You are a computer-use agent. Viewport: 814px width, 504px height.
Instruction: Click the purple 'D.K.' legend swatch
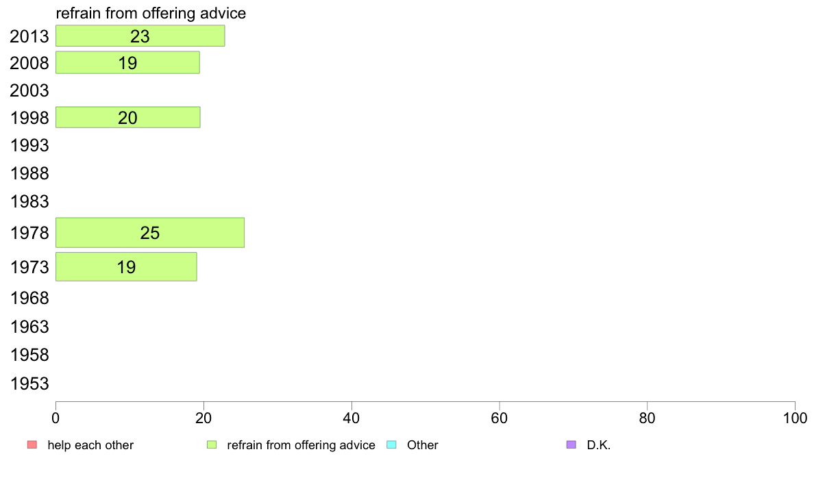tap(572, 445)
